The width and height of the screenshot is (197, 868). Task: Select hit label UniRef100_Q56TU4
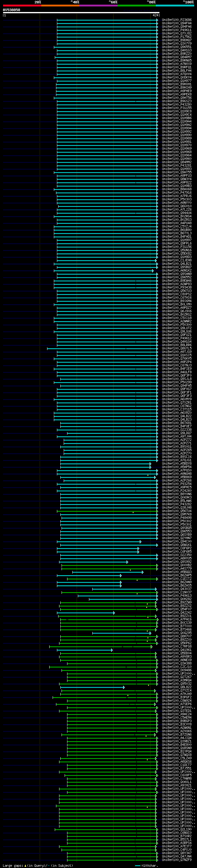click(x=177, y=511)
